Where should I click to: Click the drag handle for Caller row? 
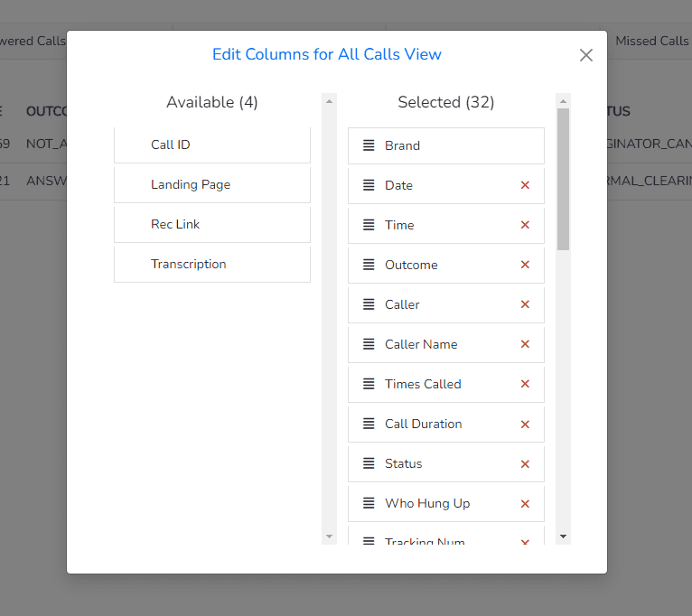tap(369, 304)
